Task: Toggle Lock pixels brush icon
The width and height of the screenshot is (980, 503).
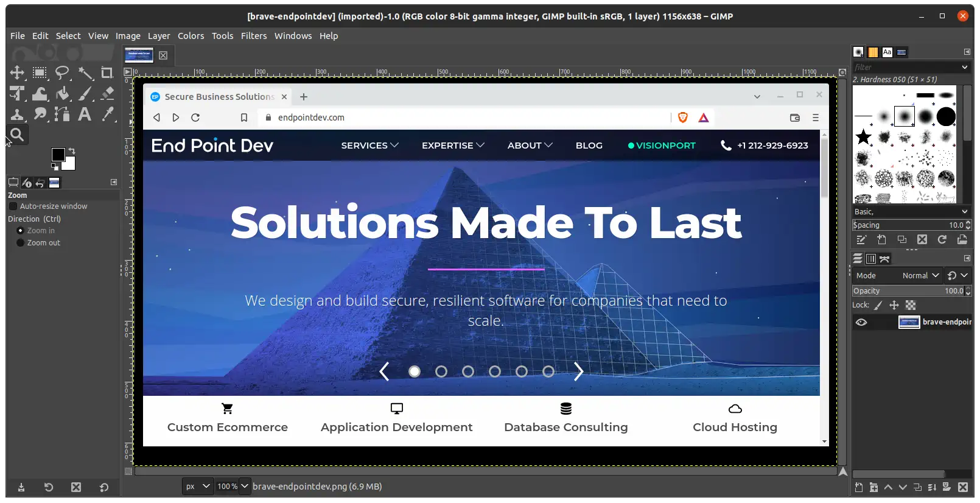Action: click(x=878, y=306)
